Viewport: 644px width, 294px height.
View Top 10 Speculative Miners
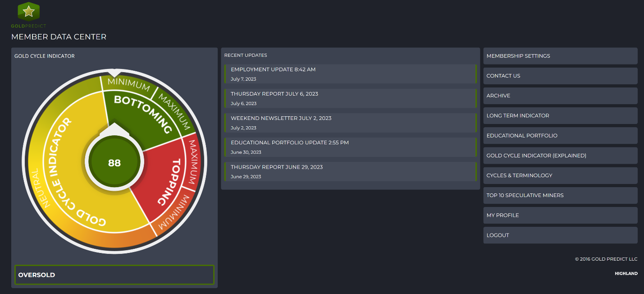click(x=560, y=195)
